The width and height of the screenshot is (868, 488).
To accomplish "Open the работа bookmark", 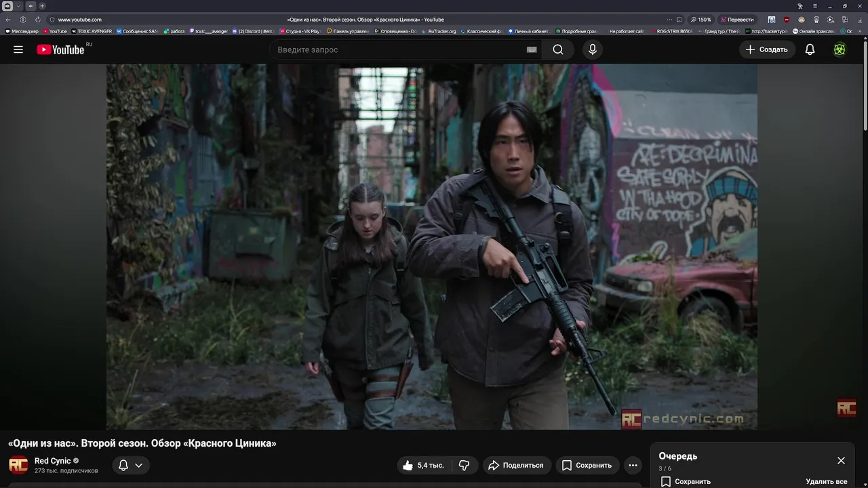I will pos(174,31).
